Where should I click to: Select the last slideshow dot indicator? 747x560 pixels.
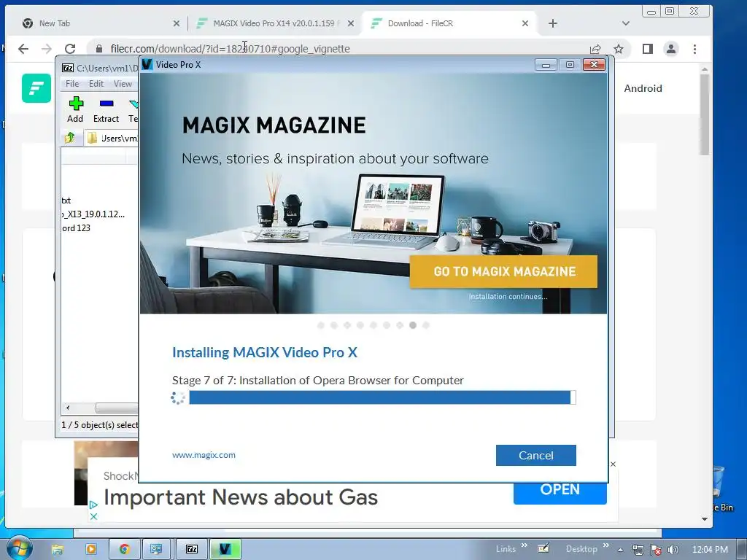point(426,325)
